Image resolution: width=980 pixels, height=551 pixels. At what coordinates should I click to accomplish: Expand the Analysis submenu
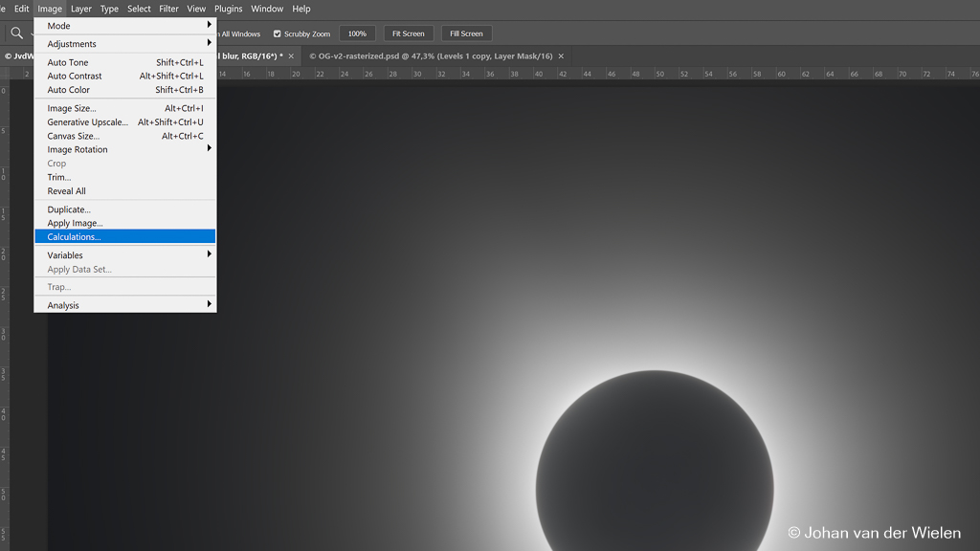tap(125, 305)
